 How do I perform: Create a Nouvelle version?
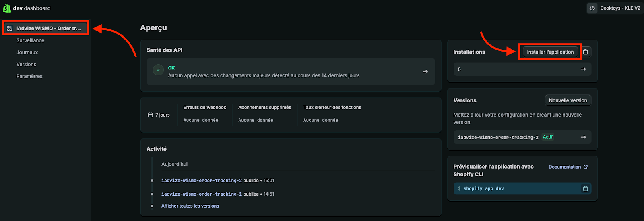click(568, 100)
